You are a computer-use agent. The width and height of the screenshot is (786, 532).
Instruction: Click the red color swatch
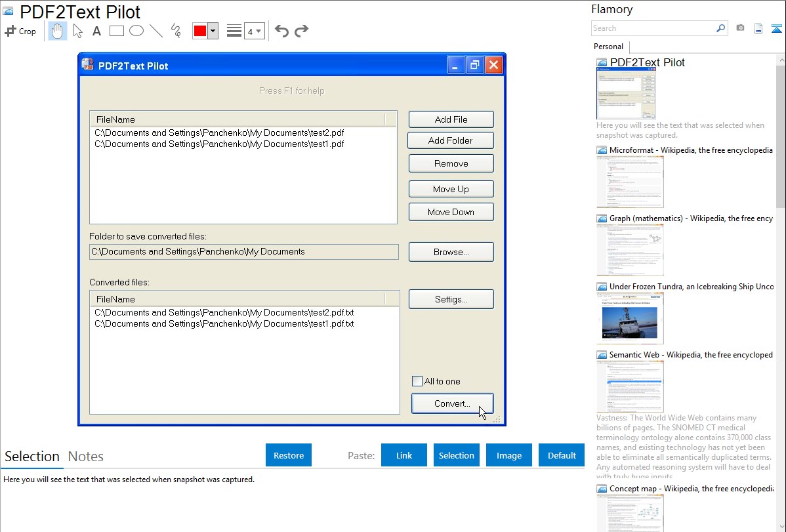pos(199,31)
